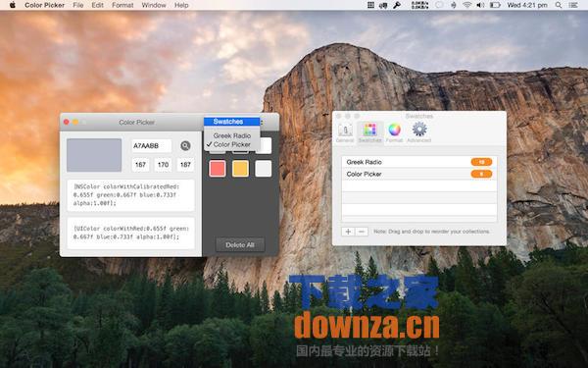Image resolution: width=588 pixels, height=368 pixels.
Task: Click the minus button to remove collection
Action: 362,232
